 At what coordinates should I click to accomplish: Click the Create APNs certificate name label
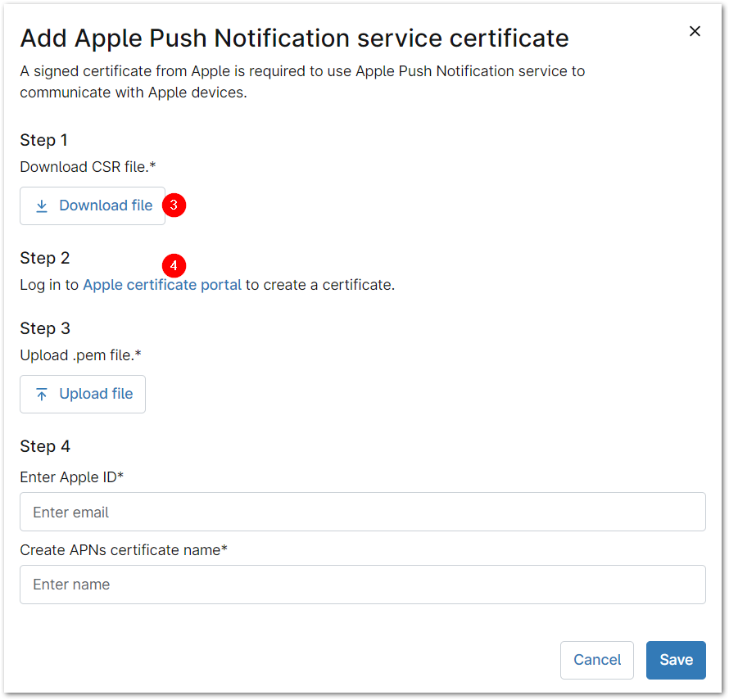click(123, 550)
